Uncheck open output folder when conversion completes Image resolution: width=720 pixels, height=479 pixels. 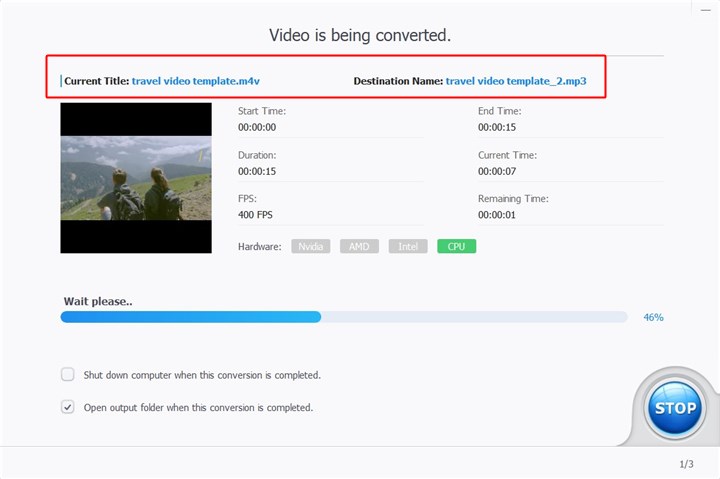point(68,407)
